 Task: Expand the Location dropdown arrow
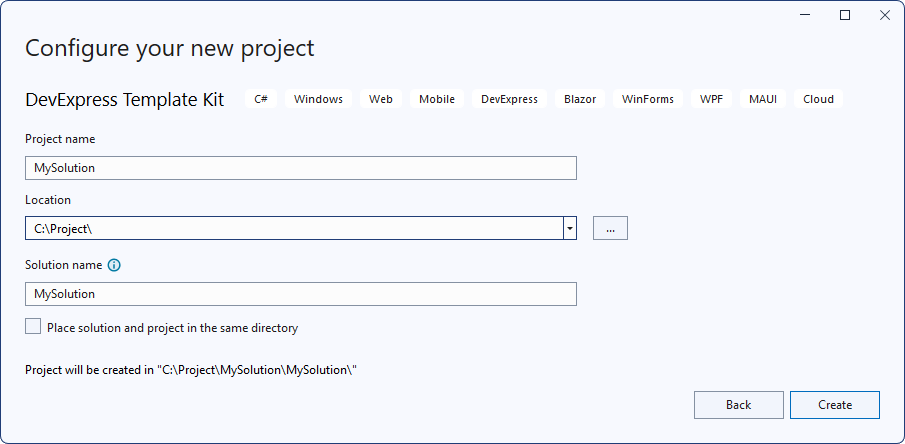point(570,228)
